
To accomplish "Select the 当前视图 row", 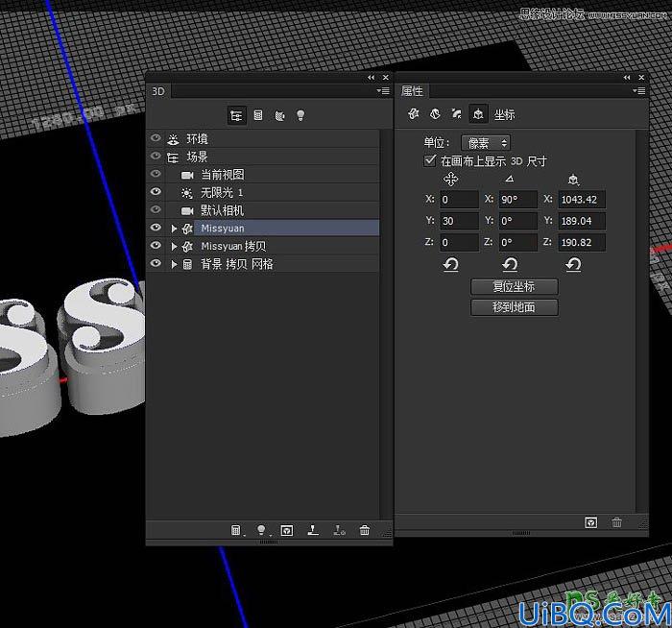I will [x=263, y=175].
